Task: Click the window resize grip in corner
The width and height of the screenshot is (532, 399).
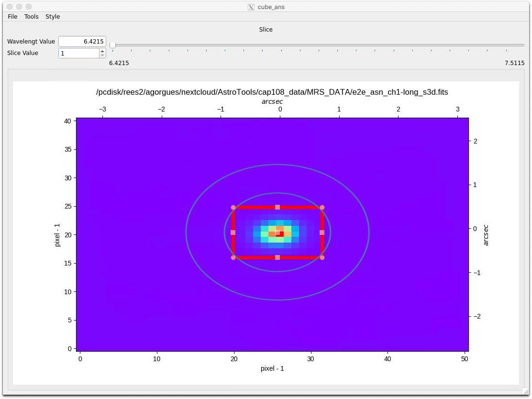Action: point(526,392)
